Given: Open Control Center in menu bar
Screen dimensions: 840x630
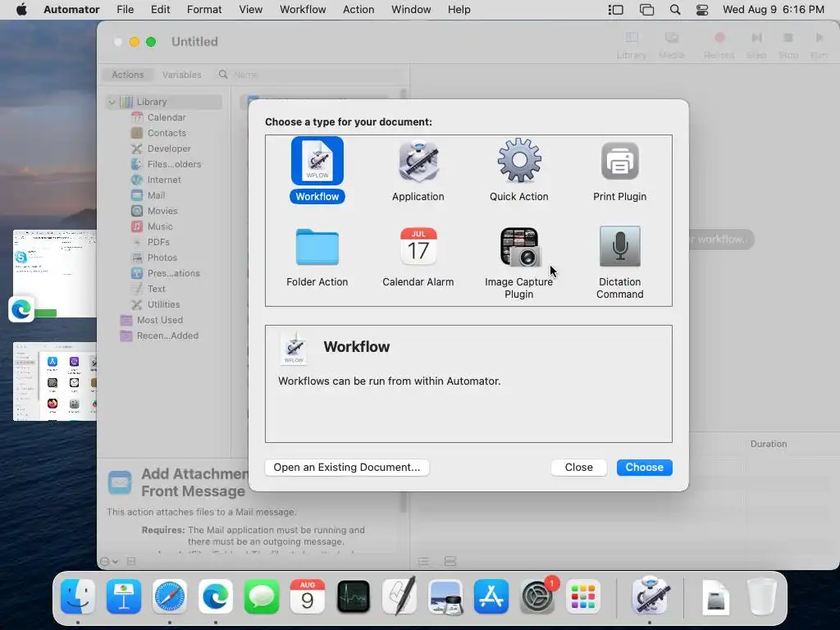Looking at the screenshot, I should point(702,10).
